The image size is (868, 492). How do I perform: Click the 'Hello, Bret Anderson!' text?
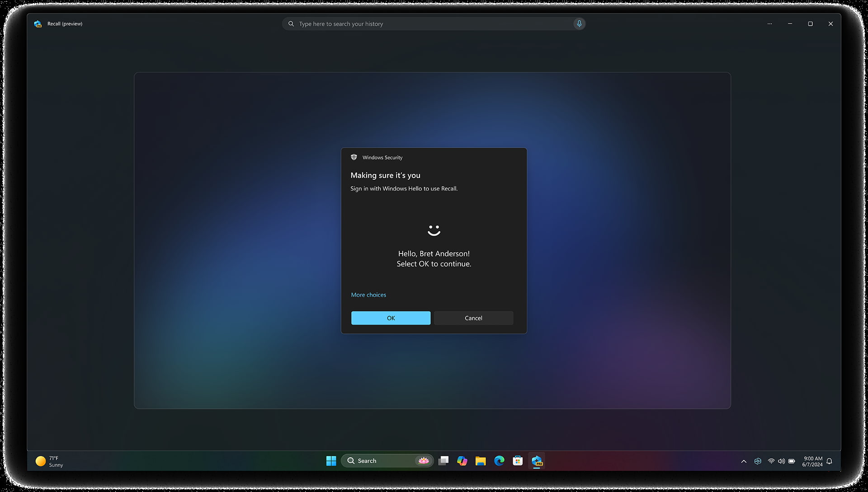tap(434, 254)
